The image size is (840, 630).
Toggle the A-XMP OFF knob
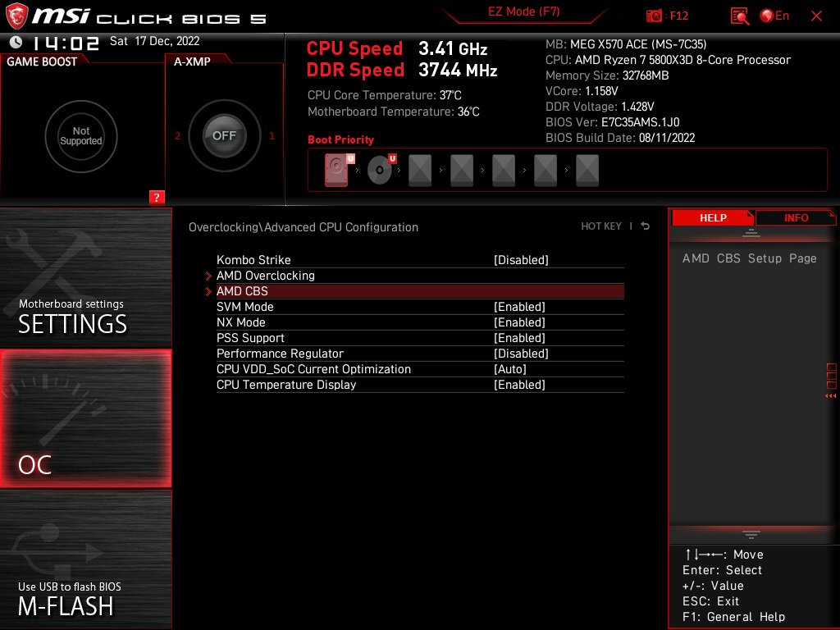pyautogui.click(x=225, y=135)
